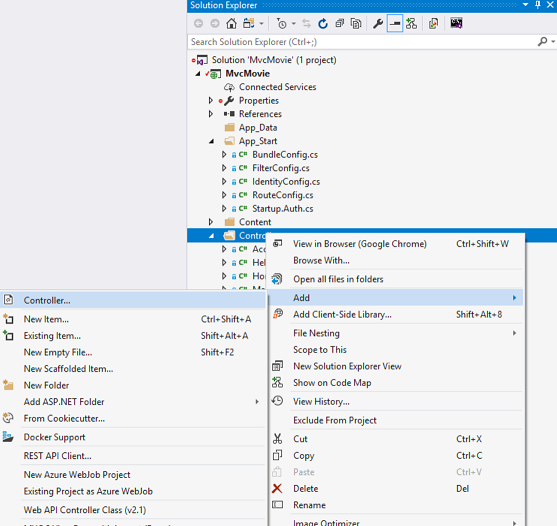The width and height of the screenshot is (557, 526).
Task: Toggle the Preview Selected Items button
Action: (395, 24)
